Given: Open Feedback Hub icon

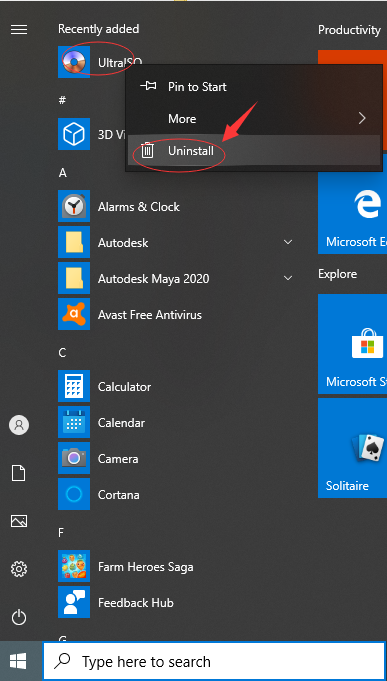Looking at the screenshot, I should point(74,603).
